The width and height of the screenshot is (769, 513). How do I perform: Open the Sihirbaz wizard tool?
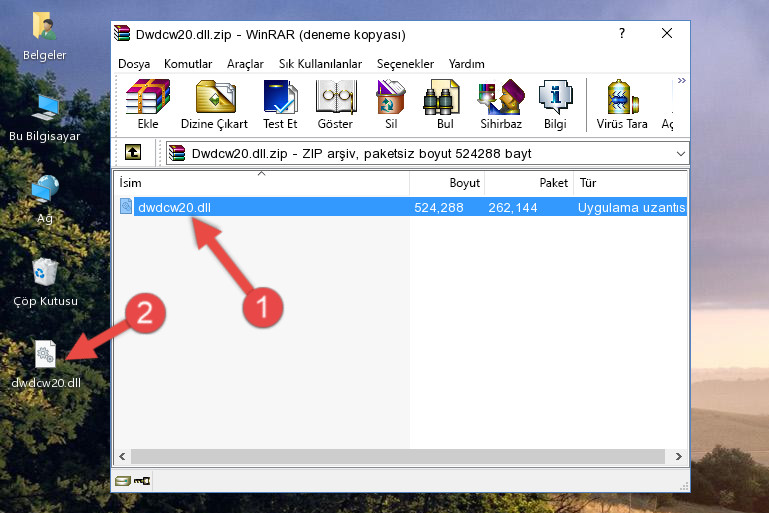coord(501,104)
